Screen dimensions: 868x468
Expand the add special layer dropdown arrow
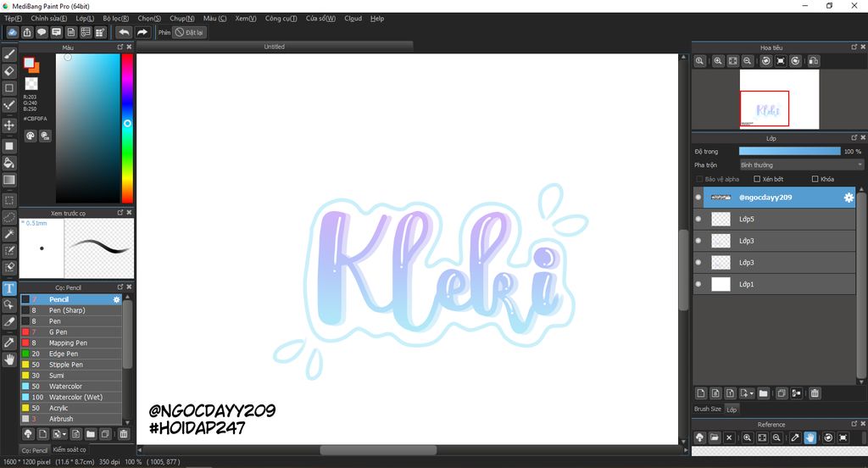pos(751,393)
